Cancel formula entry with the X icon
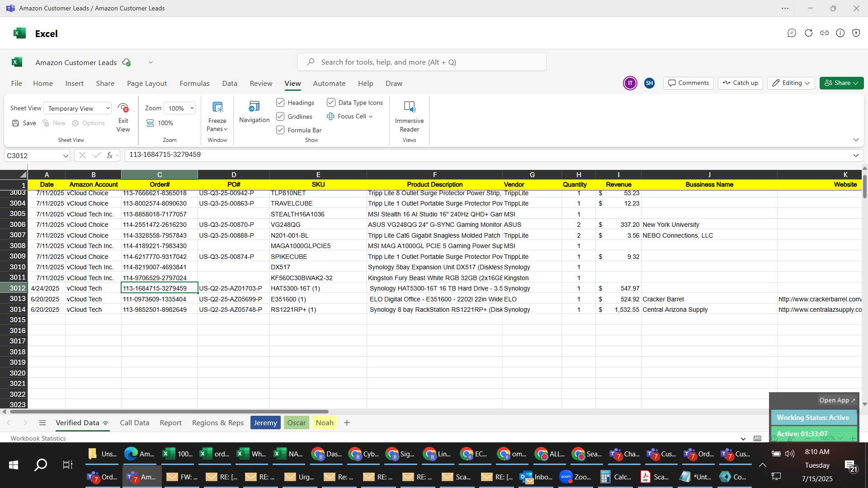Screen dimensions: 868x488 [82, 155]
